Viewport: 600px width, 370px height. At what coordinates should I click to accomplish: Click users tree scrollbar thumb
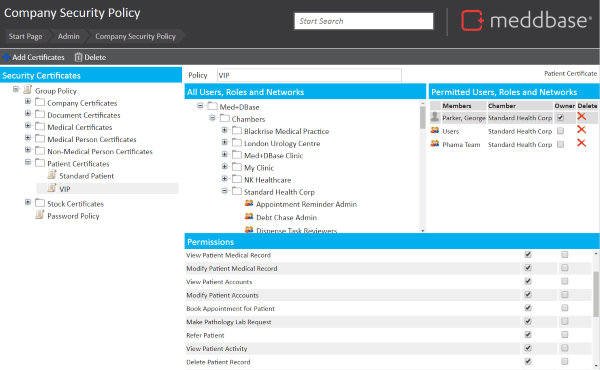(422, 117)
